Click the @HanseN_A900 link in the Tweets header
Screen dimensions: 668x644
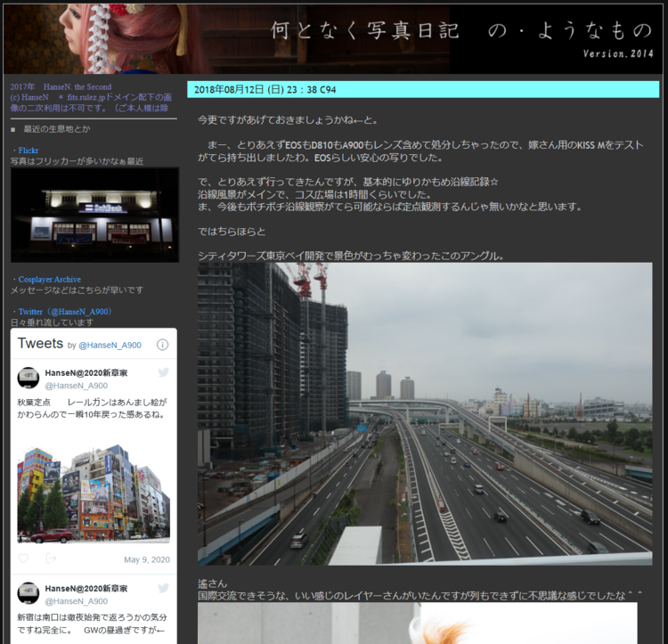[x=110, y=346]
